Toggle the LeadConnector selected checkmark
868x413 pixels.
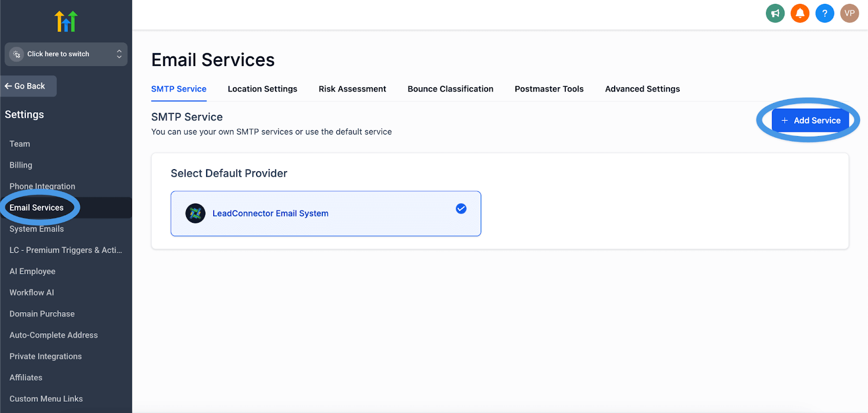[x=461, y=209]
